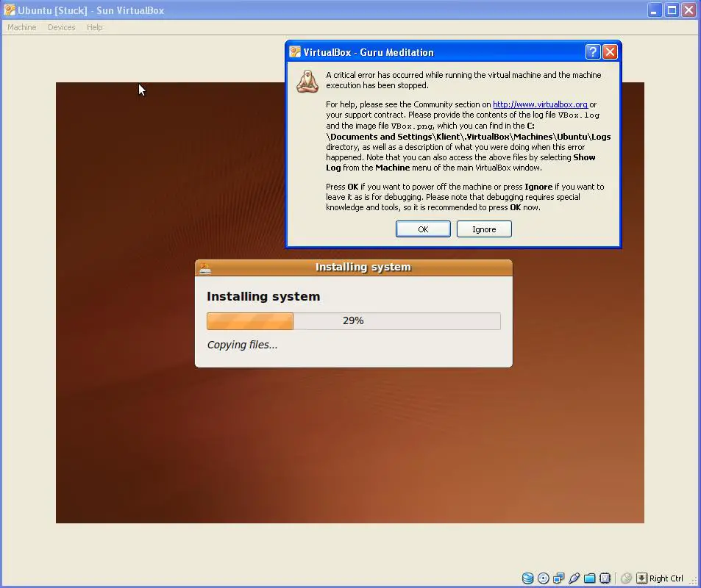Open the Devices menu

61,27
